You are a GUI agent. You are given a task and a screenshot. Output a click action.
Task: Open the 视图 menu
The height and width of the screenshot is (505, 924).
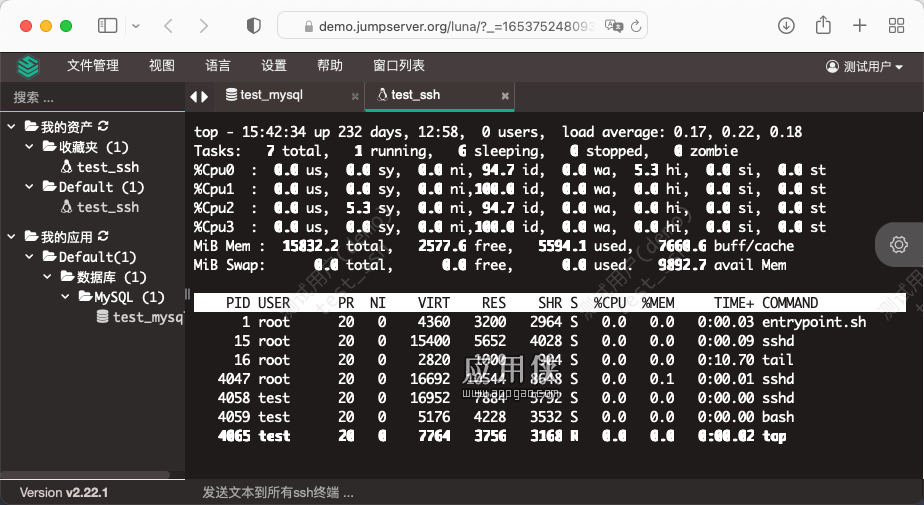pos(161,65)
